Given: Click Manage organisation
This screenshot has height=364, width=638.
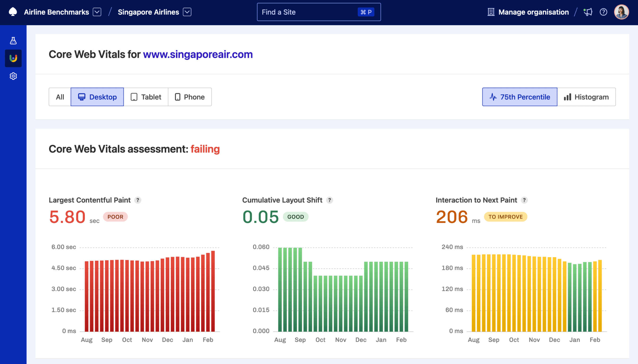Looking at the screenshot, I should tap(533, 12).
